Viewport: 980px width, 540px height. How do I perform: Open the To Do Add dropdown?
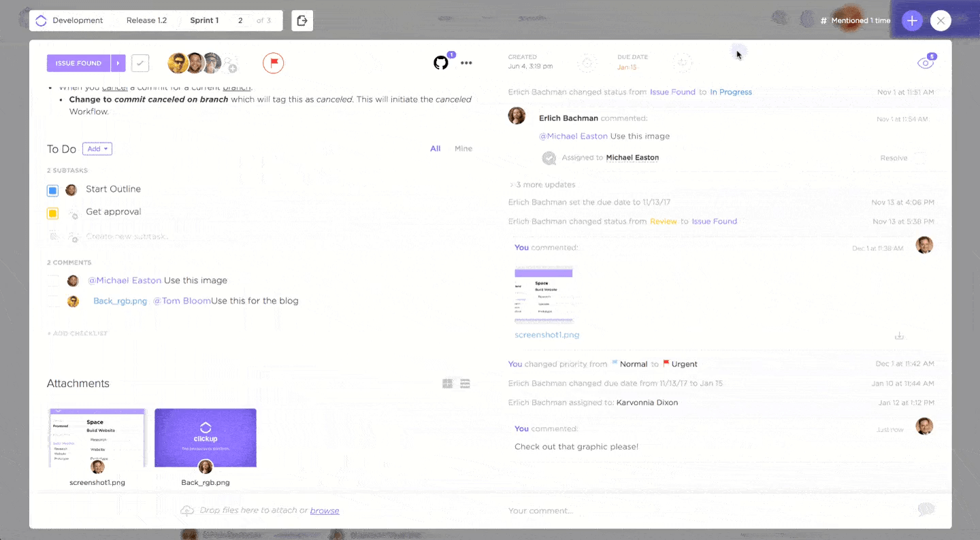coord(97,149)
